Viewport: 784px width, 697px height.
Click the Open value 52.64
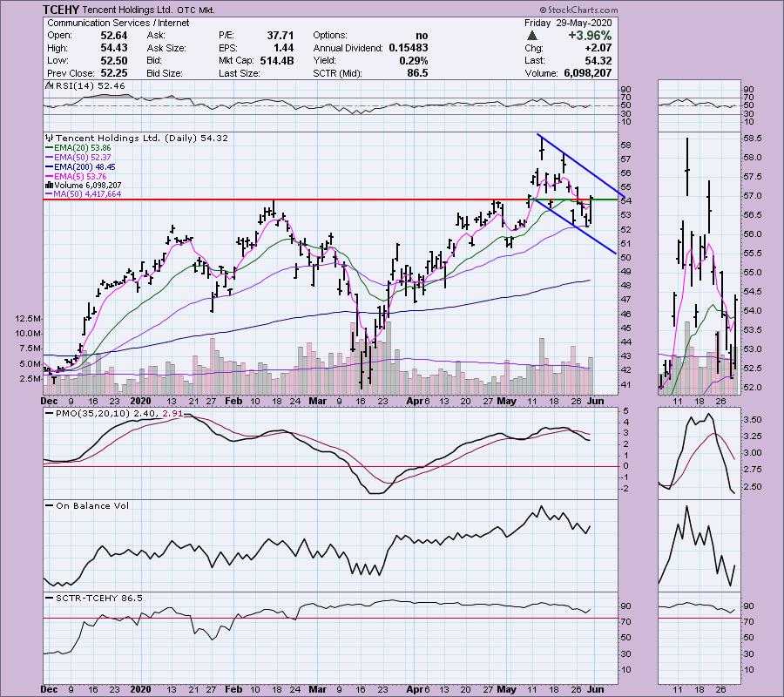(x=114, y=36)
